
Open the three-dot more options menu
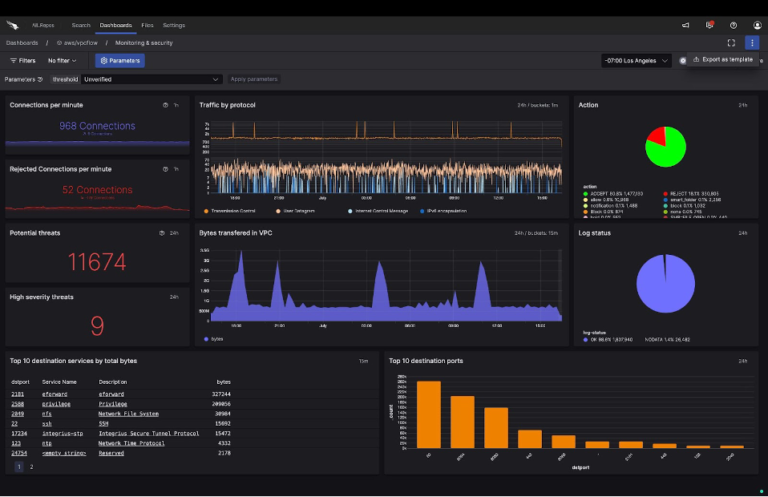coord(752,43)
